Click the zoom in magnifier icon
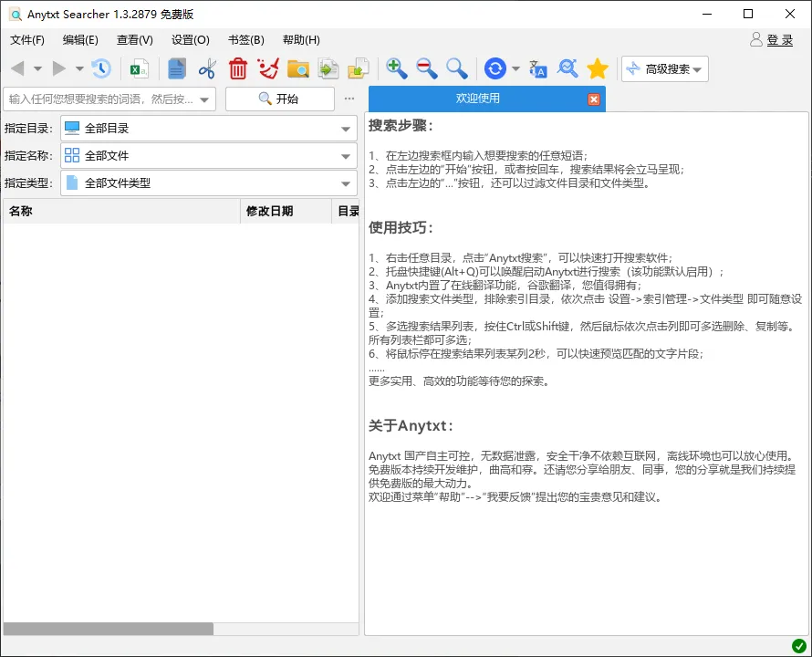This screenshot has width=812, height=657. click(397, 68)
